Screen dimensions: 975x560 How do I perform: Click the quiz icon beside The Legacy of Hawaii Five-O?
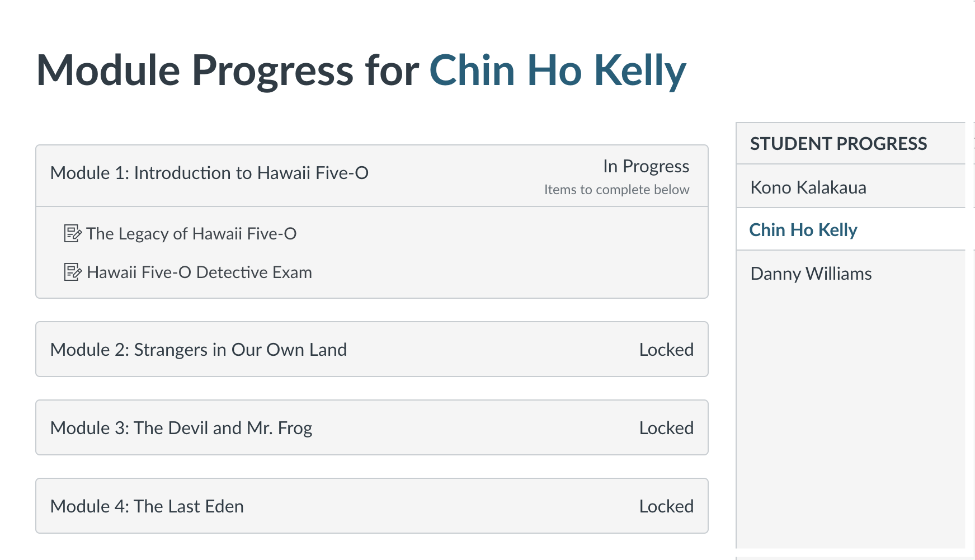(73, 233)
